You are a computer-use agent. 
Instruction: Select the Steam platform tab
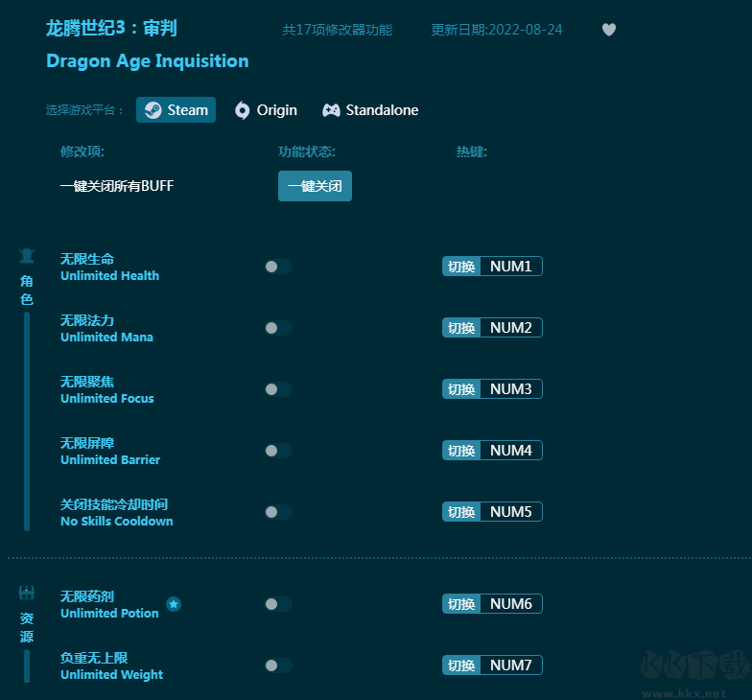coord(176,109)
